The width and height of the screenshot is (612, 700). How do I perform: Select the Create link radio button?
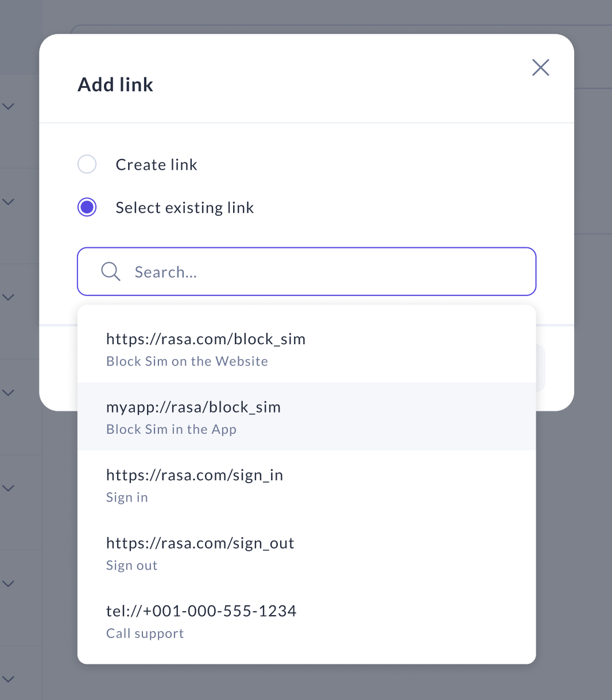pos(87,165)
